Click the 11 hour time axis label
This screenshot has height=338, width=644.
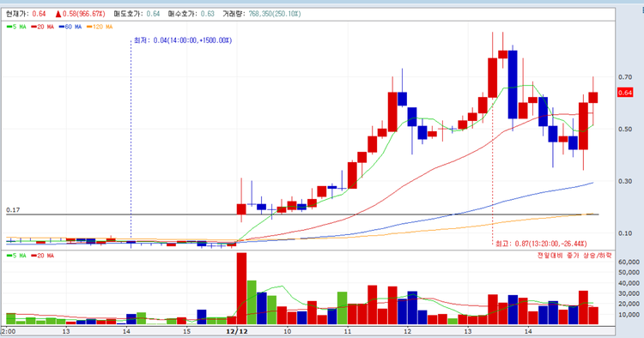coord(348,331)
